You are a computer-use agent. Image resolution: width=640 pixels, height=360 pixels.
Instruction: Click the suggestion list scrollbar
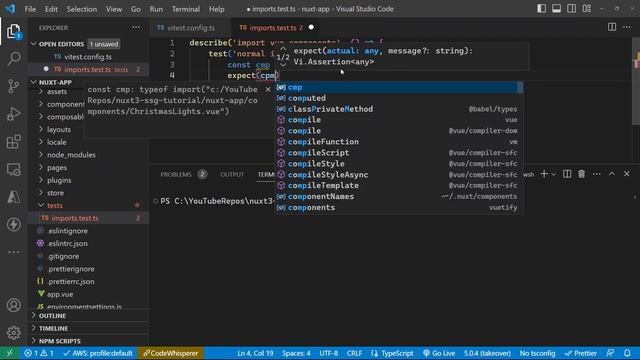click(520, 87)
